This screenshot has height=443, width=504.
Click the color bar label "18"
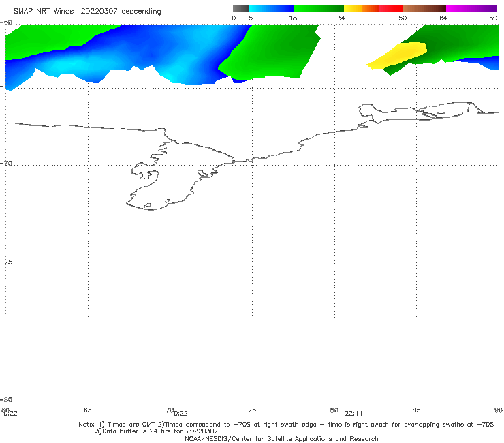pyautogui.click(x=293, y=18)
